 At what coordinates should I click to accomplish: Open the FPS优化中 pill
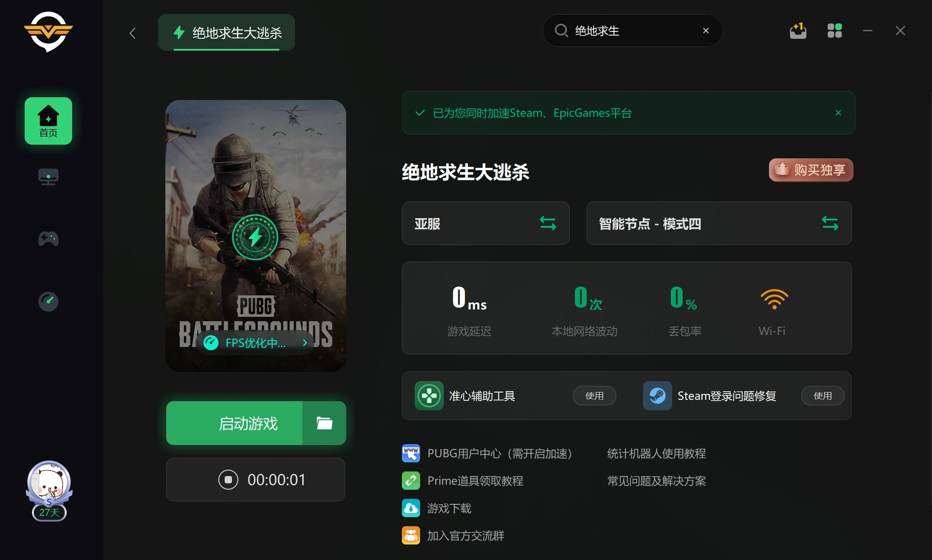(x=256, y=343)
